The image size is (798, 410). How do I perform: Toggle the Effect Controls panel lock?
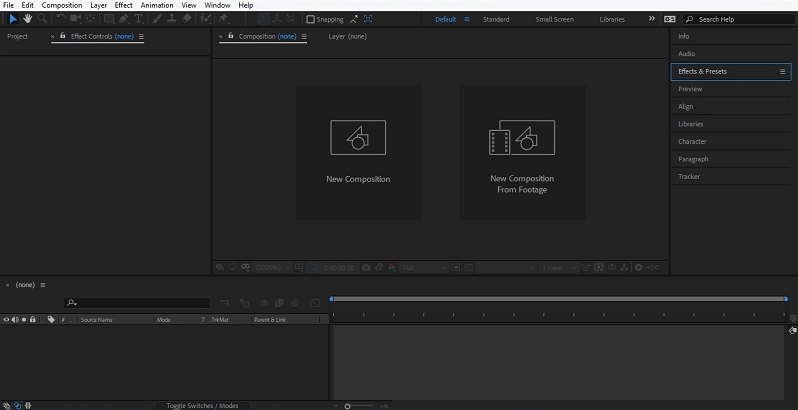coord(63,36)
